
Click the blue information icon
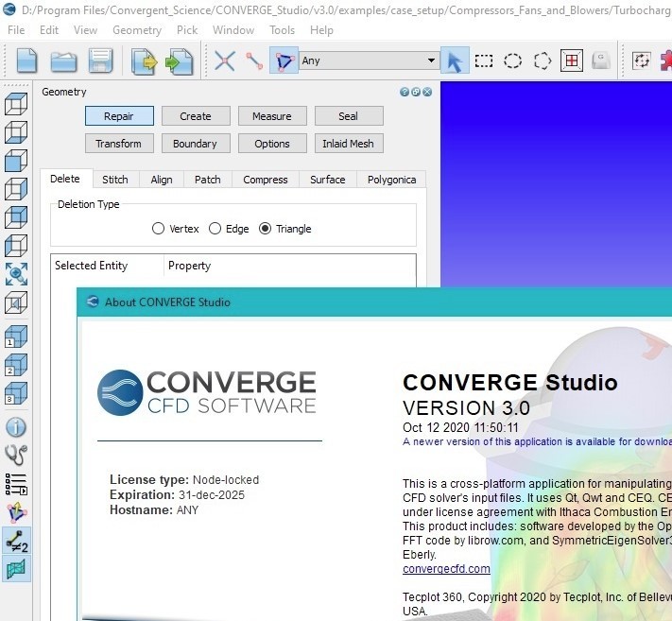16,426
